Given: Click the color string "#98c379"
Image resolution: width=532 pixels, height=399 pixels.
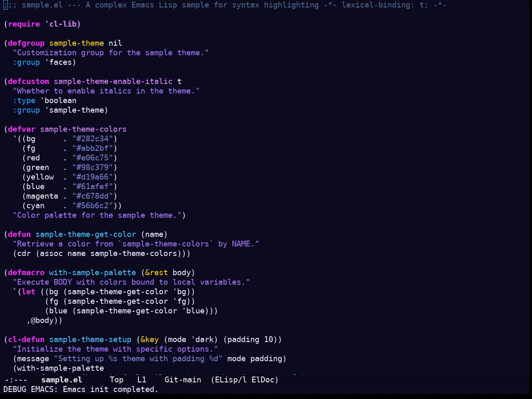Looking at the screenshot, I should 93,167.
